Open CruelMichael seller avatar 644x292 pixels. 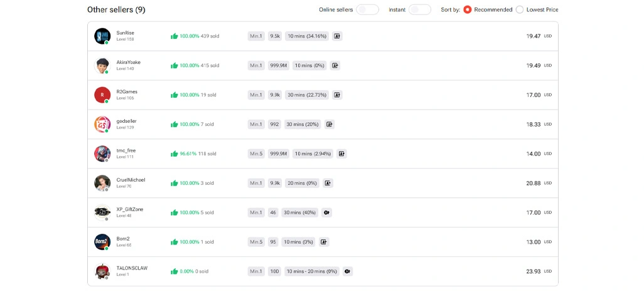point(102,184)
